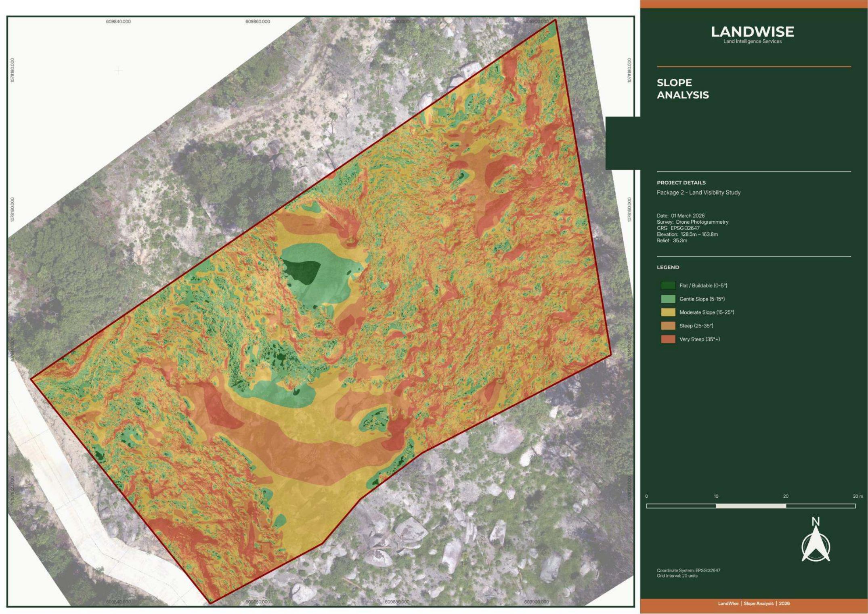868x614 pixels.
Task: Select the Moderate Slope yellow swatch
Action: click(668, 312)
